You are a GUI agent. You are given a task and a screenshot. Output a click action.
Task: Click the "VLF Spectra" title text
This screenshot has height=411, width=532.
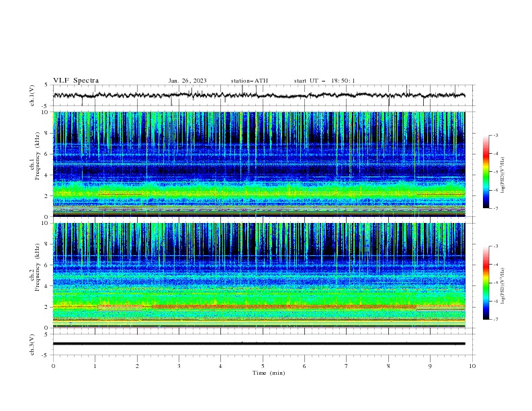pos(76,81)
